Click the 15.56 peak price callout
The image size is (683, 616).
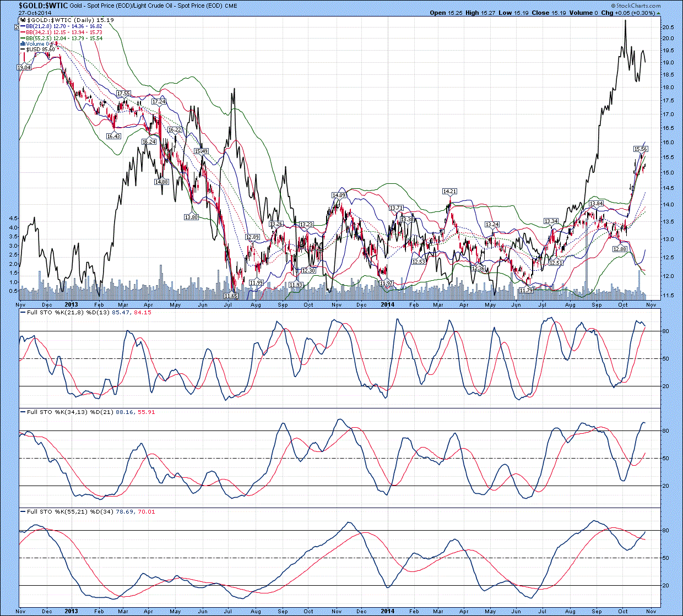(640, 149)
